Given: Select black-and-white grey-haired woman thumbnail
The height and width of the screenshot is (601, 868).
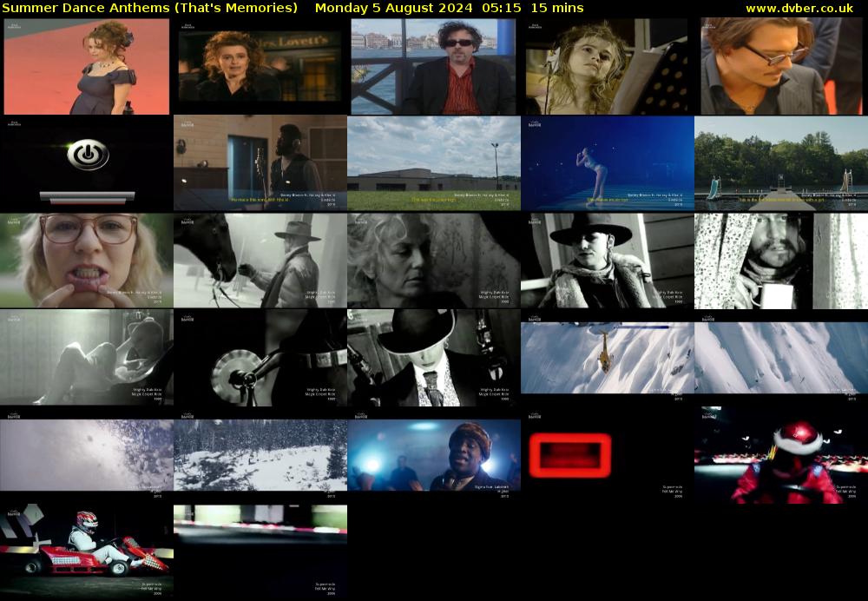Looking at the screenshot, I should [433, 261].
